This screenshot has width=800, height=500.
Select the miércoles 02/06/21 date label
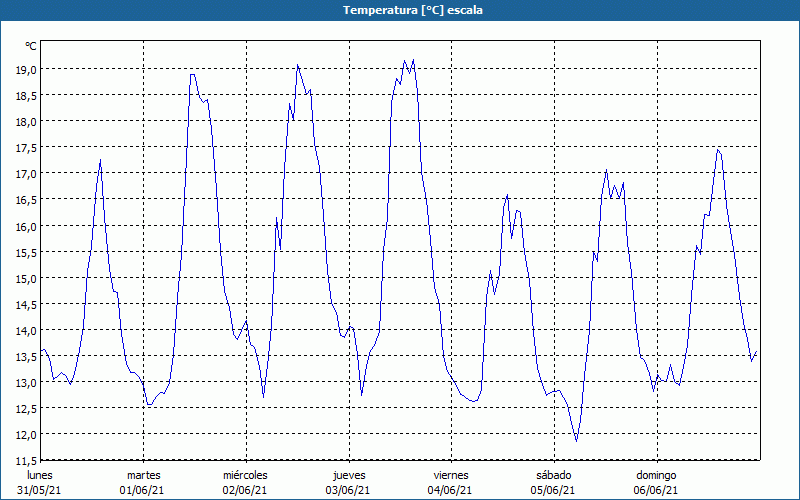(245, 483)
